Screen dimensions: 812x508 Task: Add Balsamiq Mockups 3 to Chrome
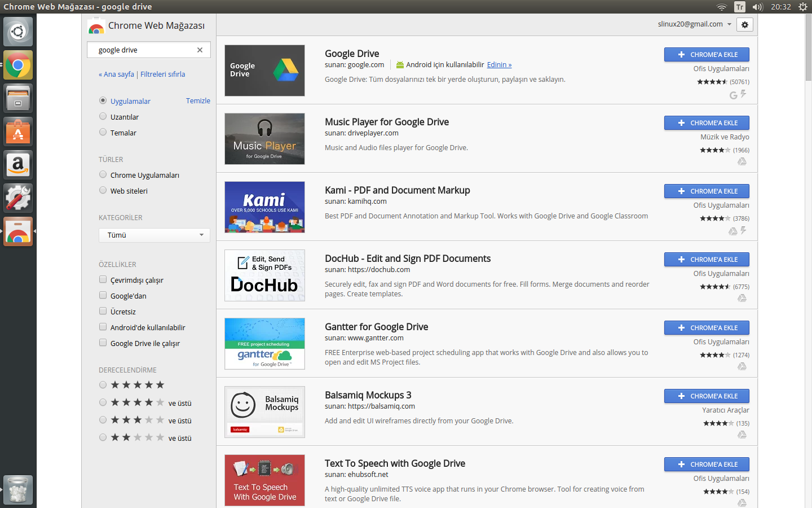pos(707,396)
